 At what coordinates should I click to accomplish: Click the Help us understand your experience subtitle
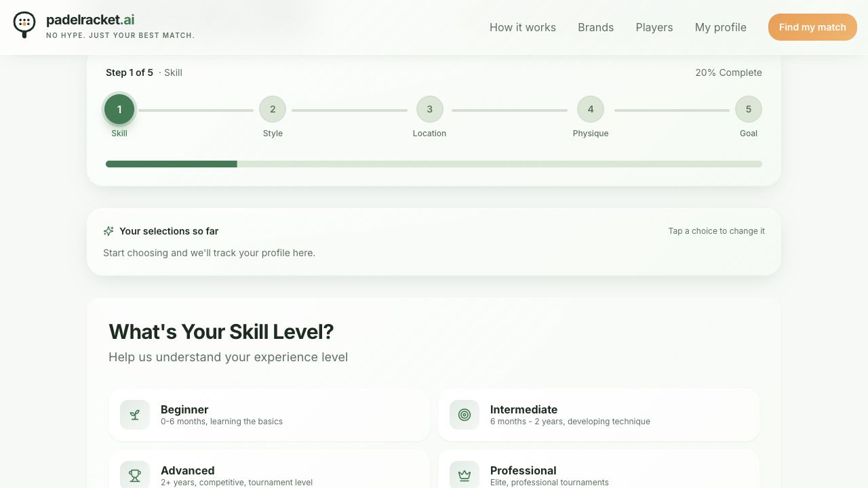tap(228, 357)
